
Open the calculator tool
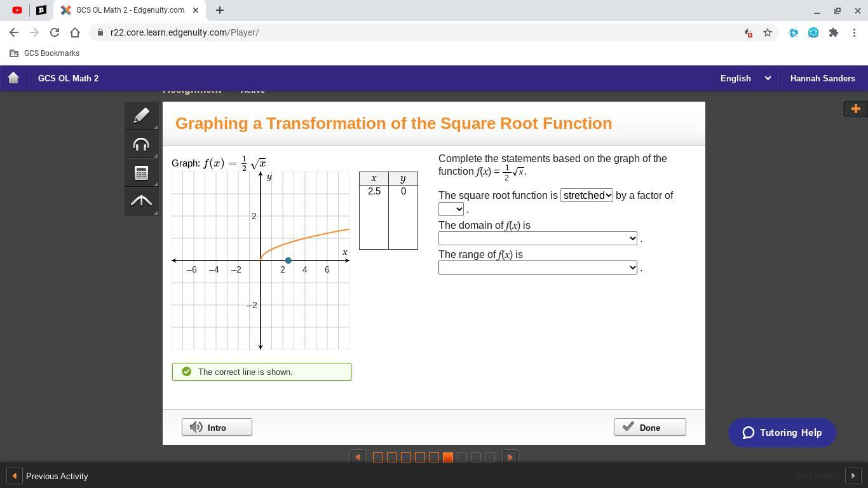[141, 173]
